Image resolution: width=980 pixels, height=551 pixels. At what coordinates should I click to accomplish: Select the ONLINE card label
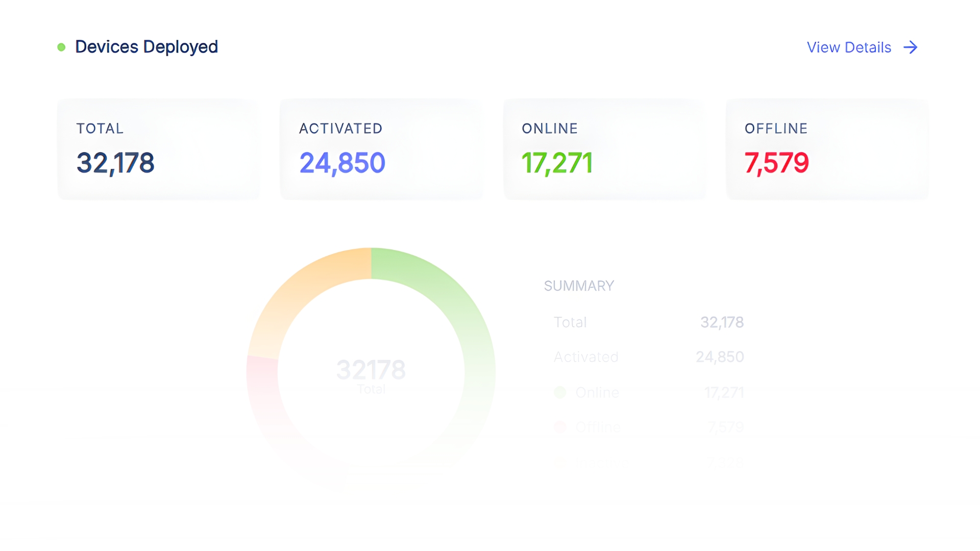[550, 129]
